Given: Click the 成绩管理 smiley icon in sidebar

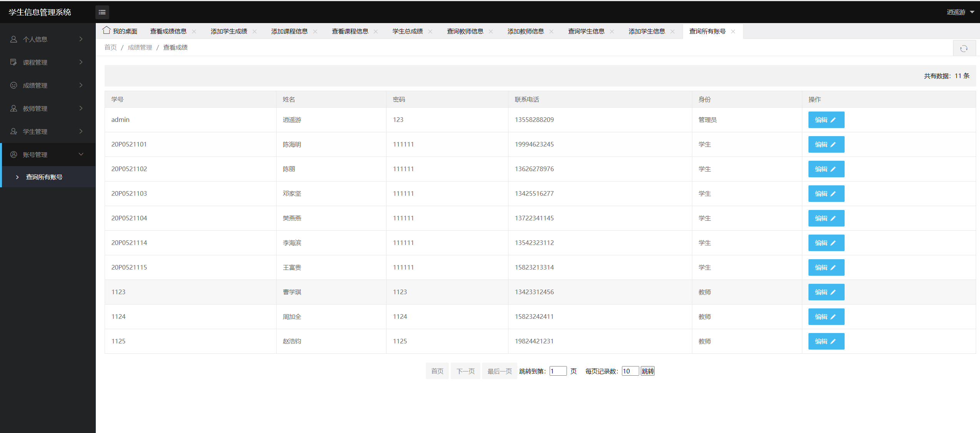Looking at the screenshot, I should (x=13, y=85).
